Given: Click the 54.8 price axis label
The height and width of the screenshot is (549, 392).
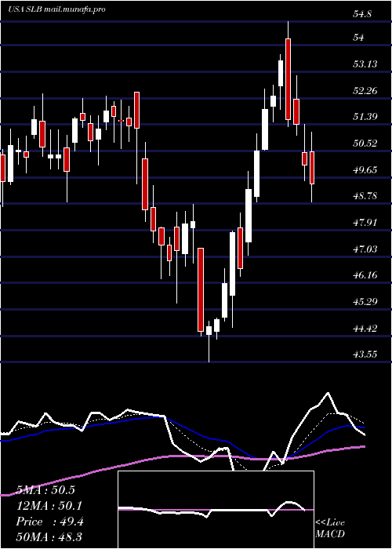Looking at the screenshot, I should tap(362, 14).
